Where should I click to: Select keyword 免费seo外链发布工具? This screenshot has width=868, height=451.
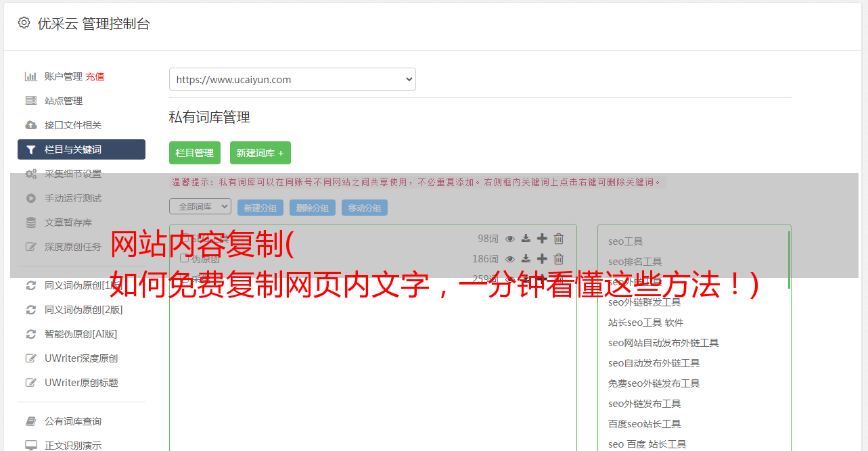654,383
